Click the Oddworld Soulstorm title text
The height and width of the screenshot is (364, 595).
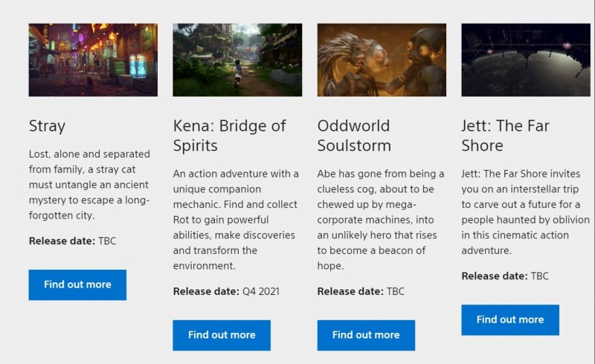click(354, 135)
